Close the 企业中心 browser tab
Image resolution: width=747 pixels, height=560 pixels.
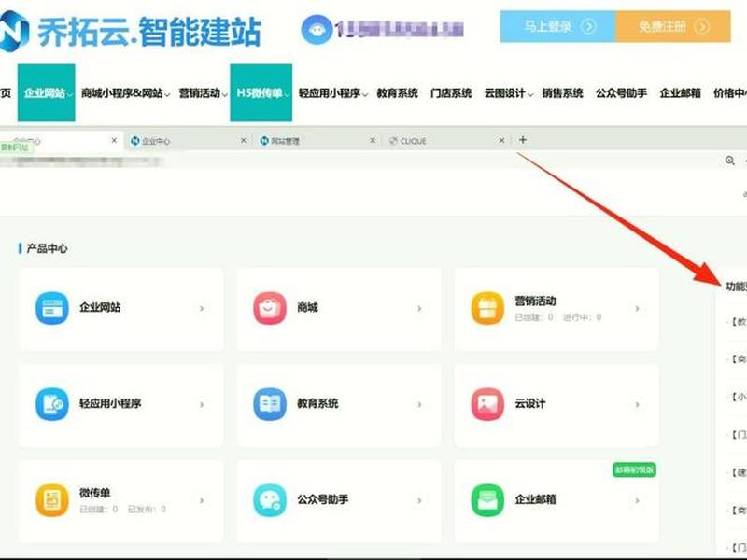pos(244,141)
